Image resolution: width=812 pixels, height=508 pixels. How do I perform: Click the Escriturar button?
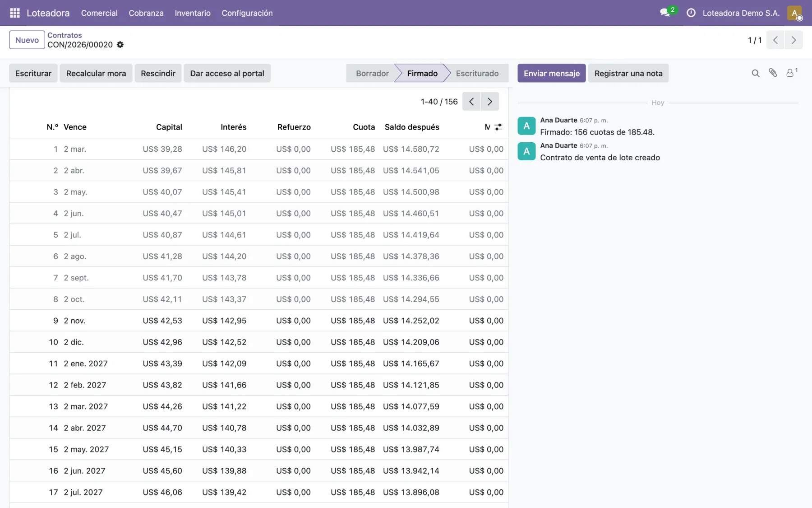click(x=33, y=73)
